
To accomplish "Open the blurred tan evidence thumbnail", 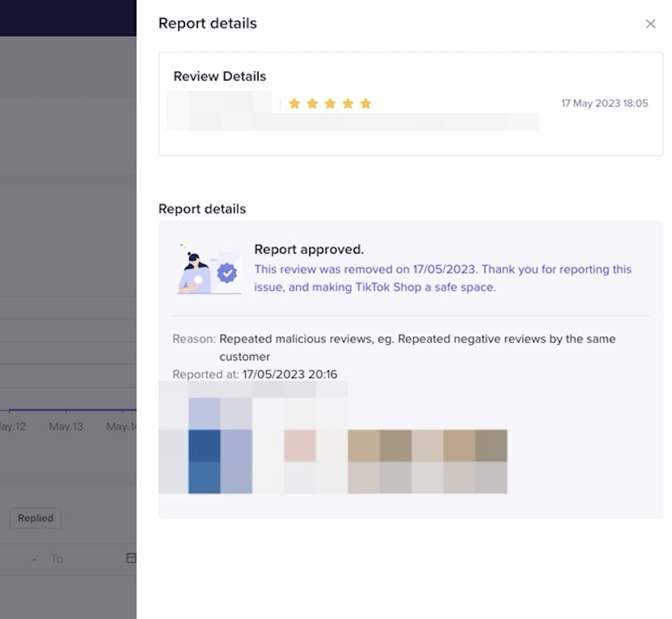I will click(427, 461).
